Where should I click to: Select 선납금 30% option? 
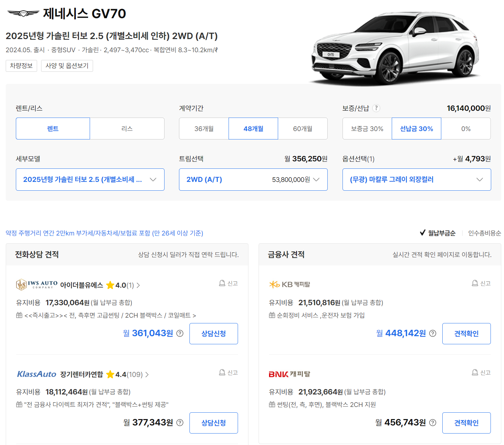coord(416,129)
